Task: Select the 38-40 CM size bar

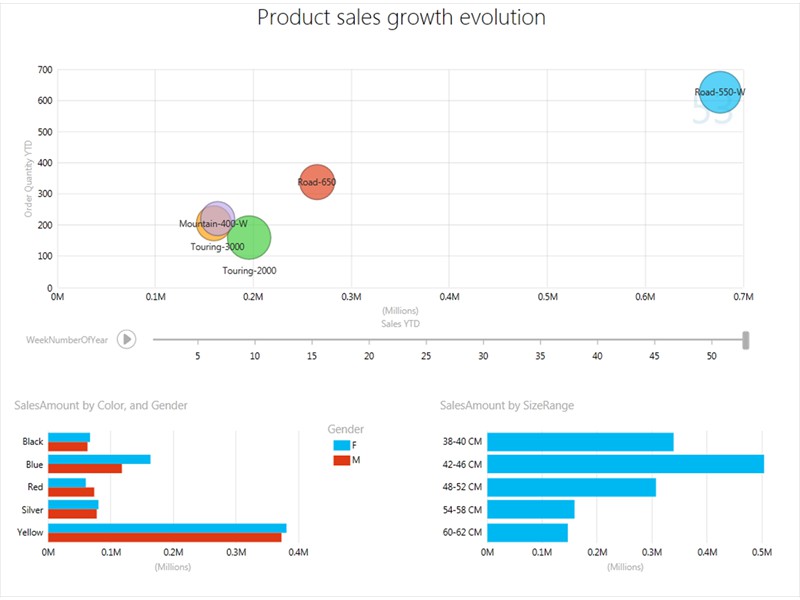Action: pyautogui.click(x=580, y=442)
